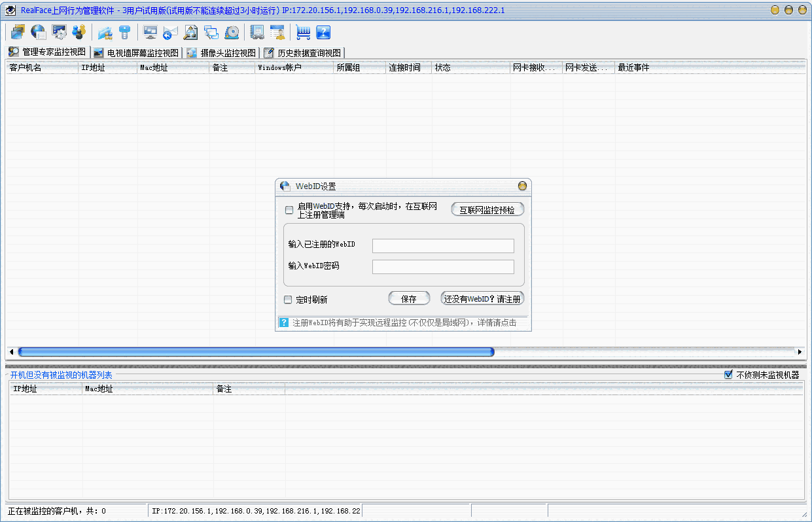Uncheck 不侦测未监视机器

[x=728, y=374]
